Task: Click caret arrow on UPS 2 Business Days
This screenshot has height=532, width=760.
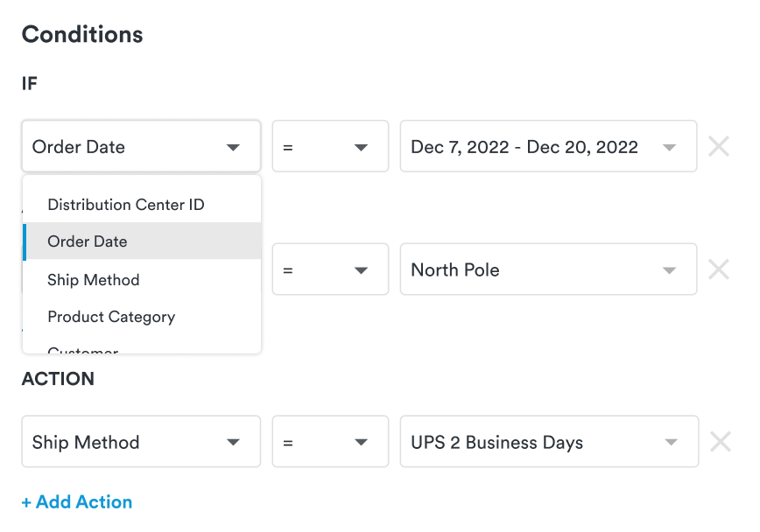Action: [x=670, y=443]
